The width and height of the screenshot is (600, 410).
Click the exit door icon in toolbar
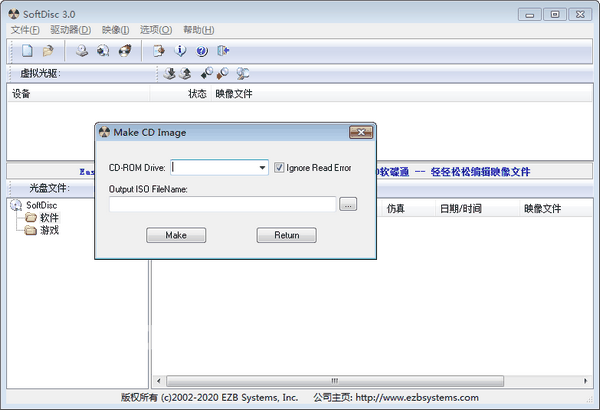pyautogui.click(x=223, y=51)
